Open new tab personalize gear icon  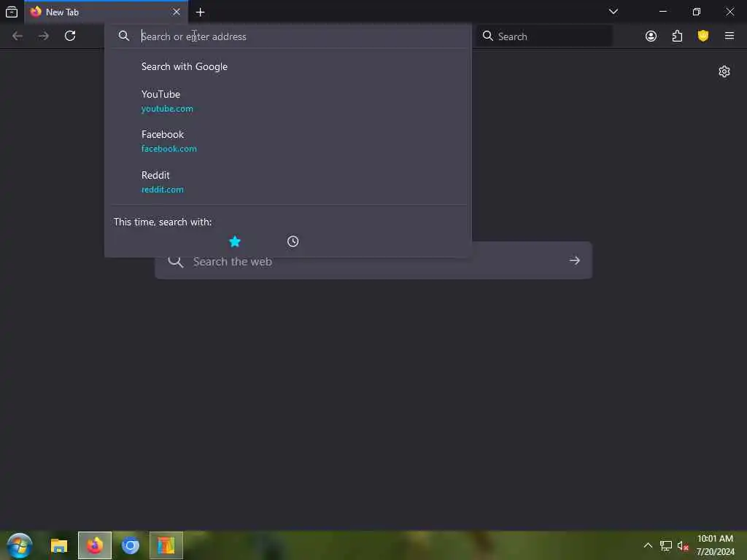[x=724, y=72]
